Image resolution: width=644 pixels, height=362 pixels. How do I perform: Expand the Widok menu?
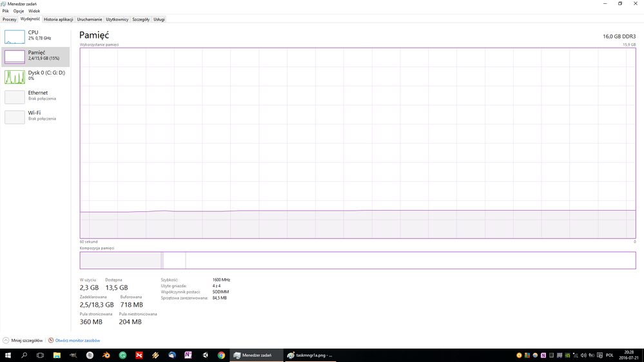click(34, 11)
